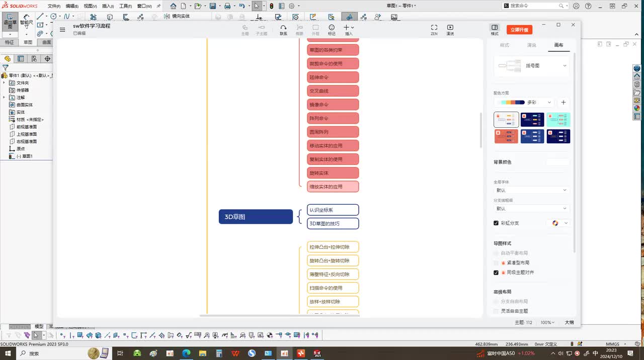Open File Explorer folder icon in task pane
Viewport: 644px width, 360px height.
tap(637, 93)
